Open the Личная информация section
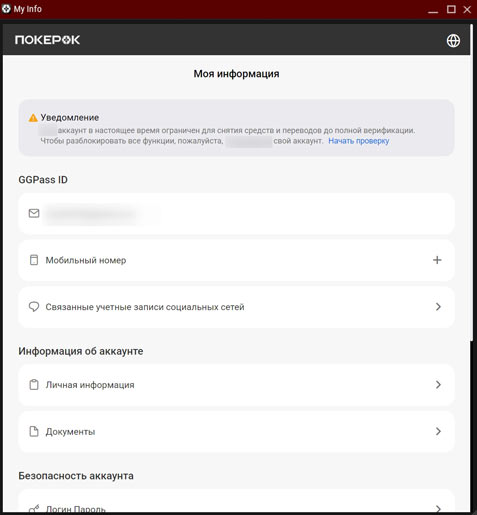477x515 pixels. [236, 385]
